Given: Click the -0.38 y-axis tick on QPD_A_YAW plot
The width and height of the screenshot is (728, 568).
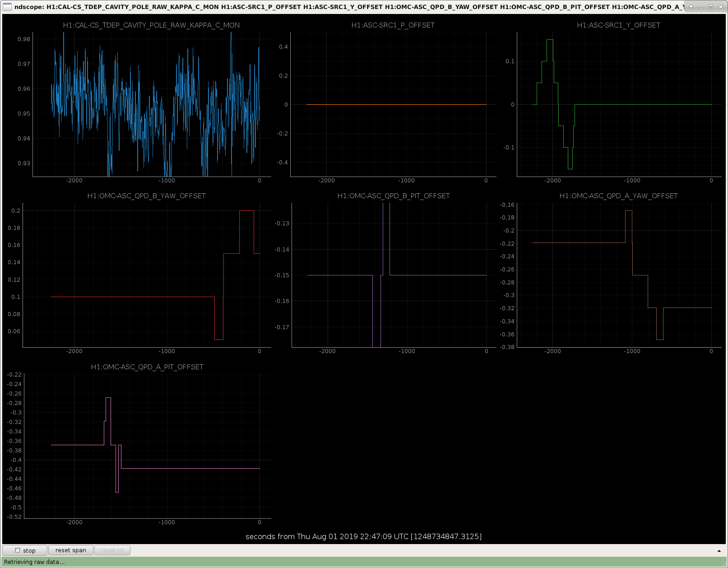Looking at the screenshot, I should pos(507,347).
